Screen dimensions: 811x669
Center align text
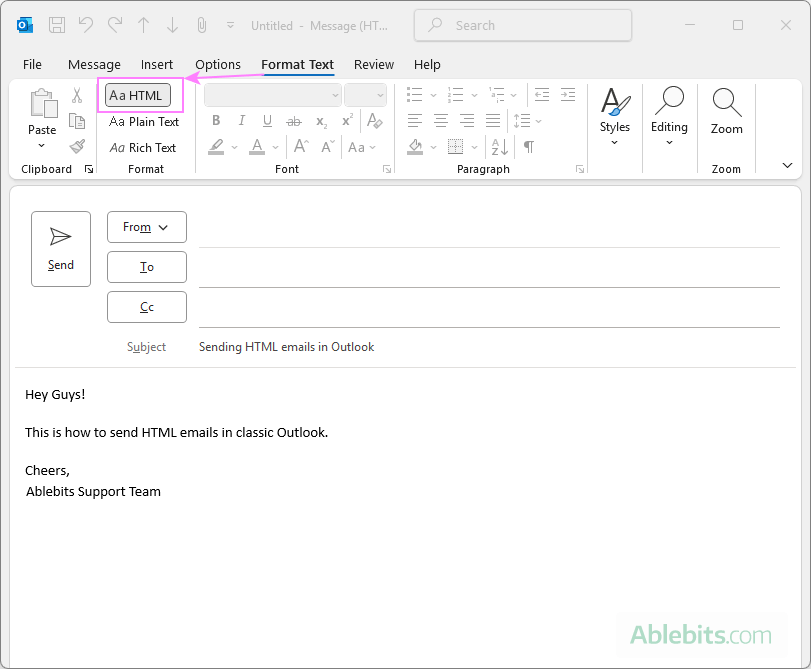441,121
